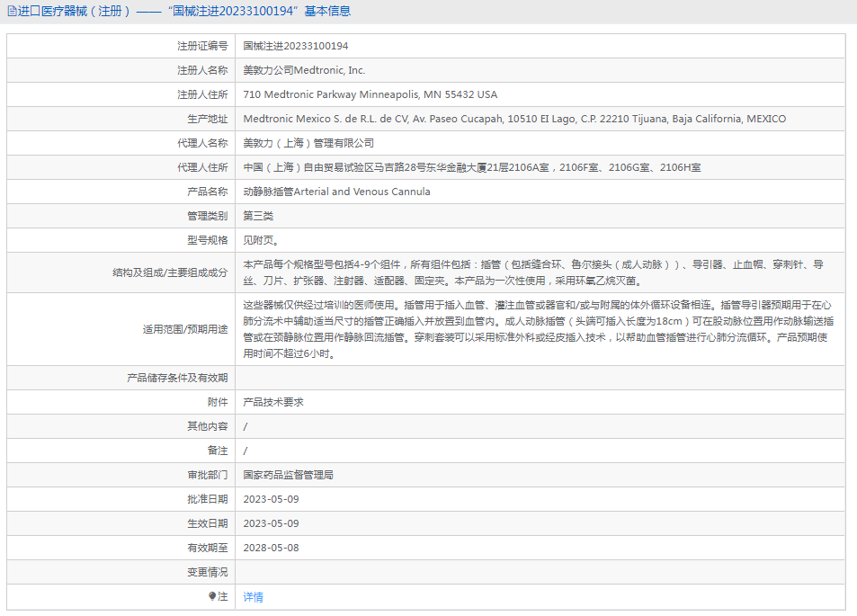This screenshot has height=616, width=857.
Task: Select attachment value 产品技术要求
Action: tap(273, 402)
